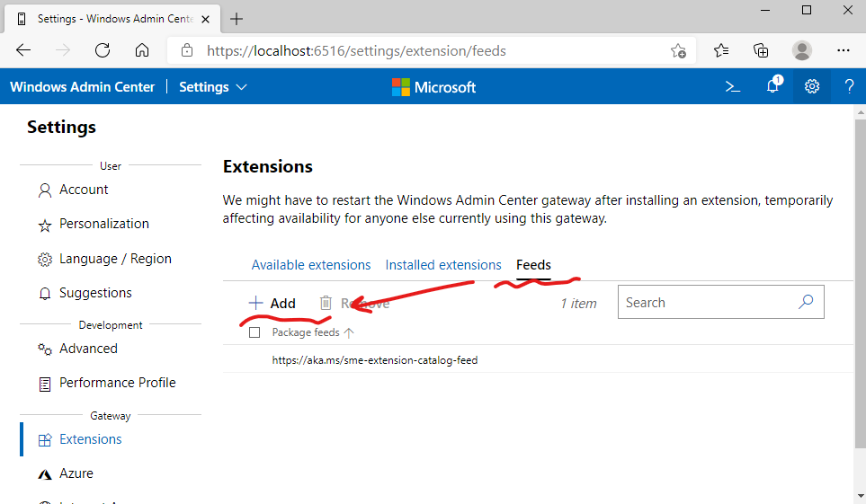Click the search magnifier icon
The image size is (866, 504).
tap(806, 302)
